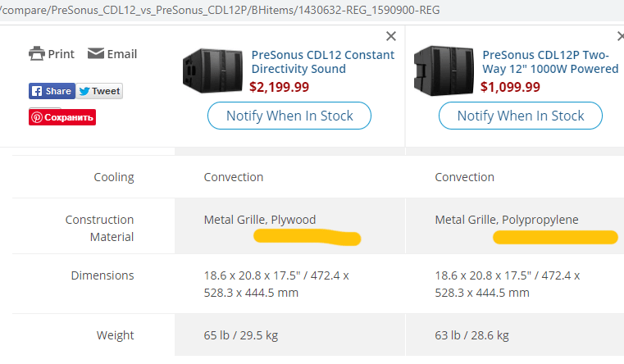Remove PreSonus CDL12 from comparison
Image resolution: width=624 pixels, height=364 pixels.
[391, 36]
